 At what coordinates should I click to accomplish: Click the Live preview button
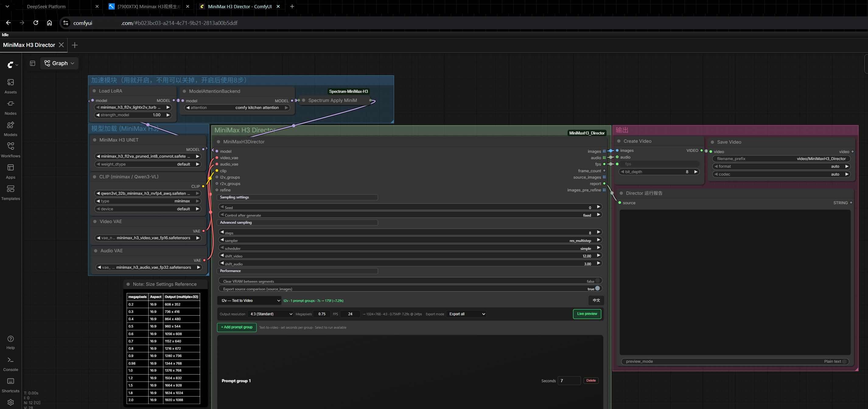pos(587,314)
